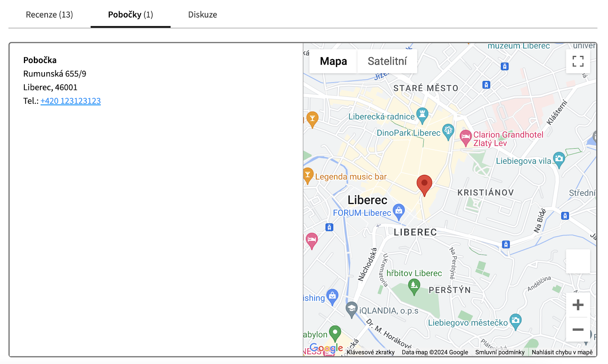Image resolution: width=608 pixels, height=364 pixels.
Task: Select transit stop icon beside FORUM Liberec
Action: [329, 227]
